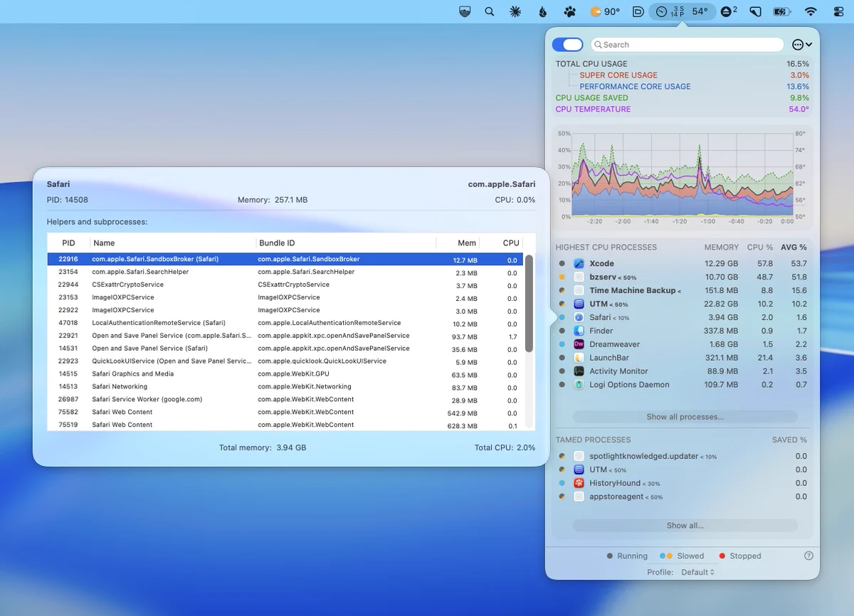Click the UTM icon in highest CPU processes
This screenshot has width=854, height=616.
[579, 304]
